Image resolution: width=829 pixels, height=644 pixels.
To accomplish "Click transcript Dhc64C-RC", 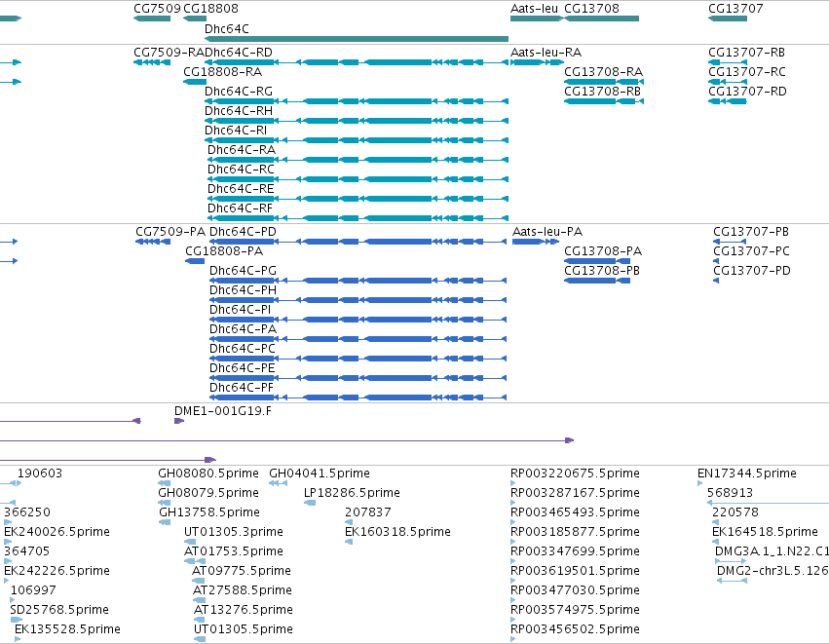I will click(x=358, y=179).
